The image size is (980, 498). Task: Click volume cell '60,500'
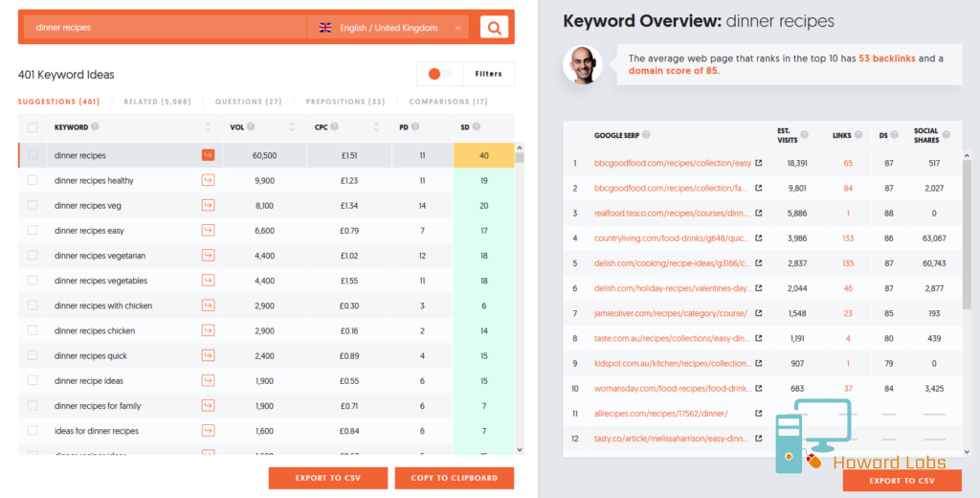click(264, 155)
